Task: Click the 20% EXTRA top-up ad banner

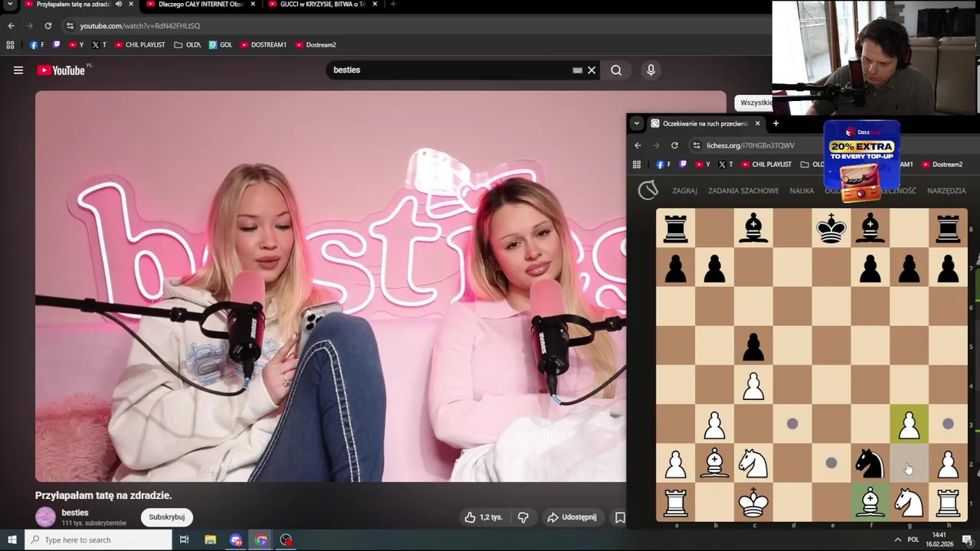Action: (x=861, y=161)
